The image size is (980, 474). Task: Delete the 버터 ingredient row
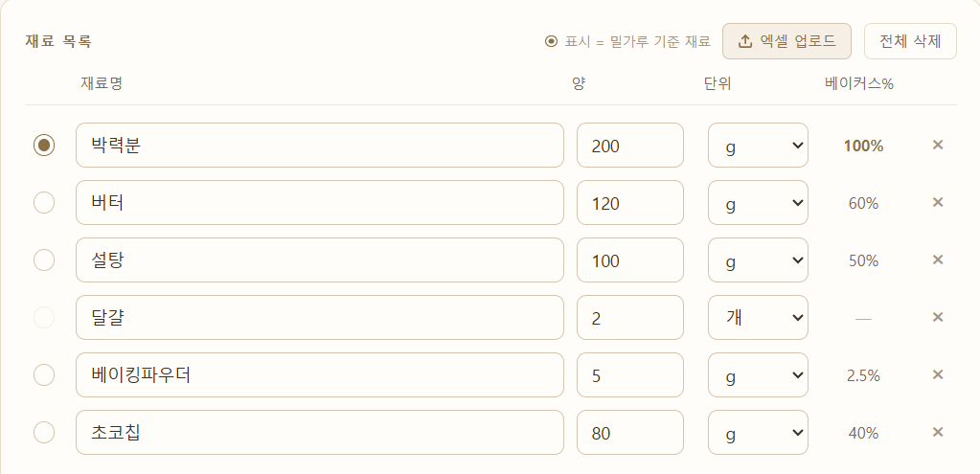938,202
